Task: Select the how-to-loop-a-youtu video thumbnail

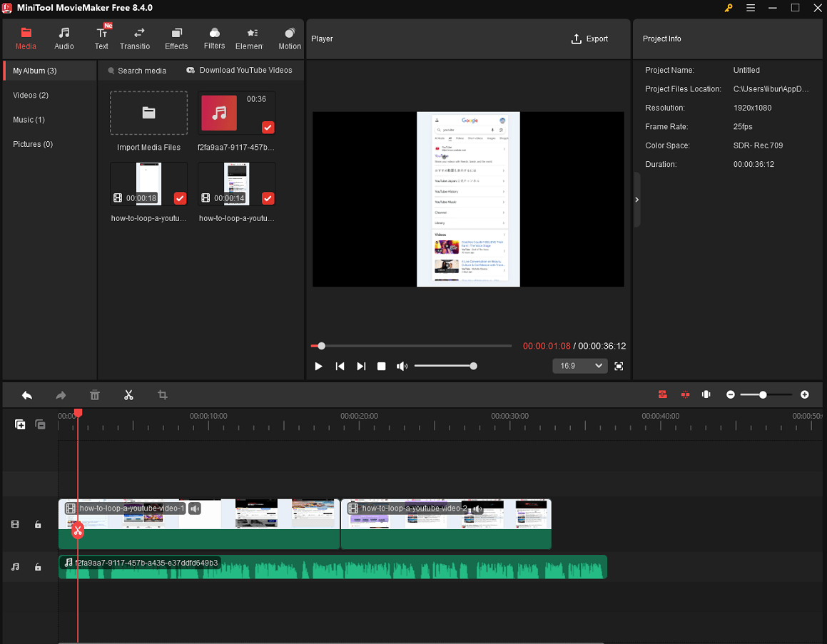Action: point(148,183)
